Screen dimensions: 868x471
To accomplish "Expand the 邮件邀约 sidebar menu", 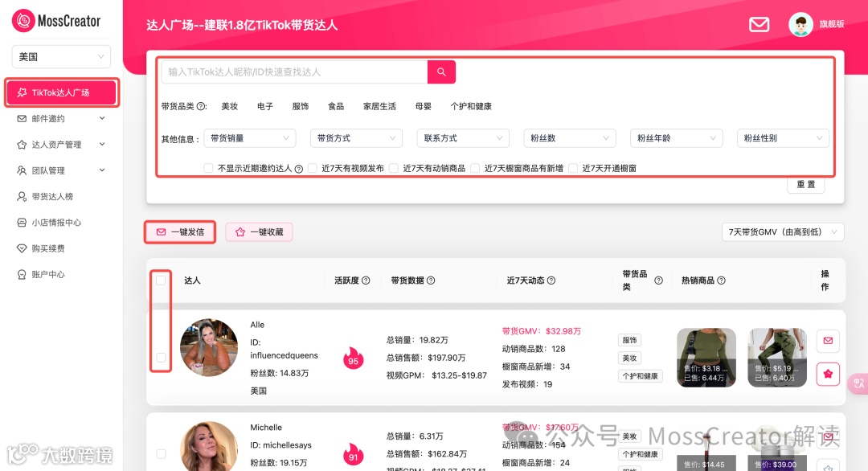I will point(61,118).
